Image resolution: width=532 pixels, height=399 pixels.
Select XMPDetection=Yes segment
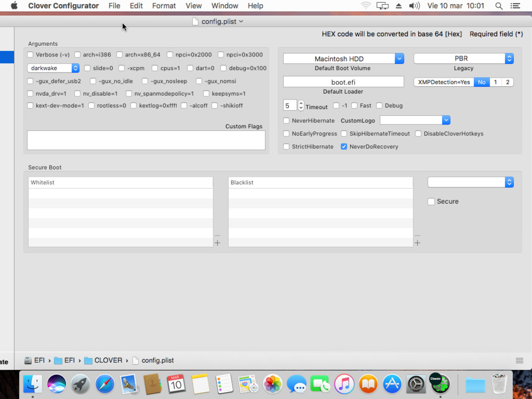[444, 82]
